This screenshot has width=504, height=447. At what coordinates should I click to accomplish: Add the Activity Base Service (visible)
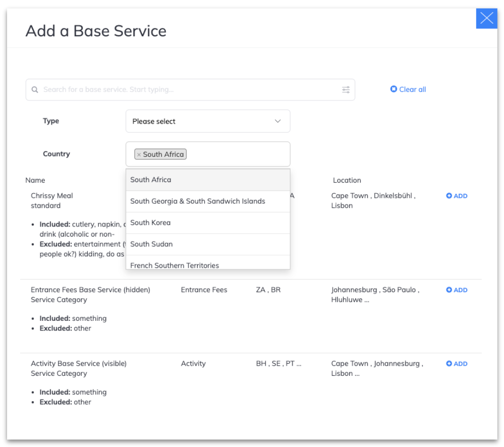pos(457,363)
